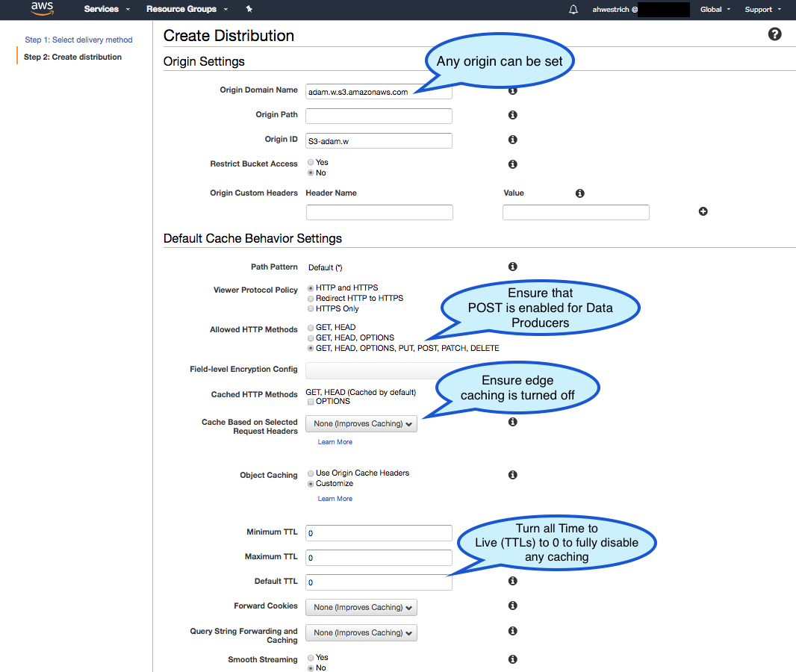Screen dimensions: 796x672
Task: Open the Support menu
Action: point(763,10)
